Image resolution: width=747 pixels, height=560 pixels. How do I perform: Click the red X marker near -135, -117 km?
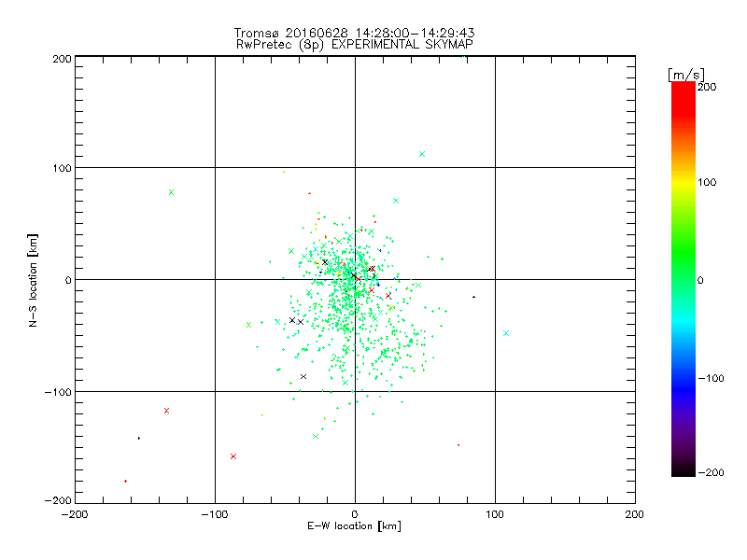click(167, 411)
